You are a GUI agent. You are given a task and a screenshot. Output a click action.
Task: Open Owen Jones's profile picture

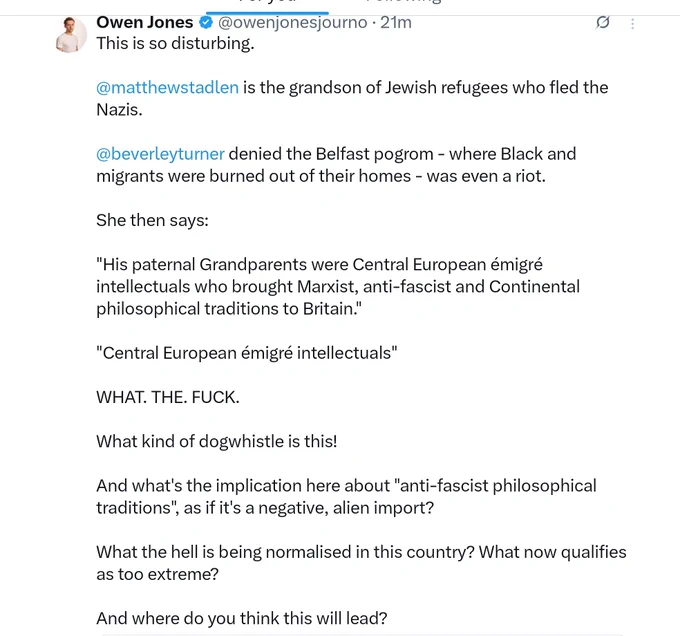point(71,35)
